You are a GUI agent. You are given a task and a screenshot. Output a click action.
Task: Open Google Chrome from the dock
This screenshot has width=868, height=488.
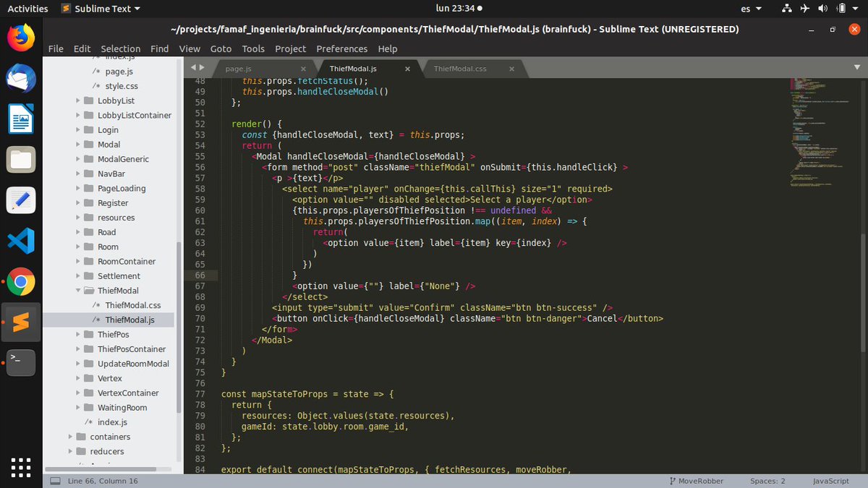21,281
